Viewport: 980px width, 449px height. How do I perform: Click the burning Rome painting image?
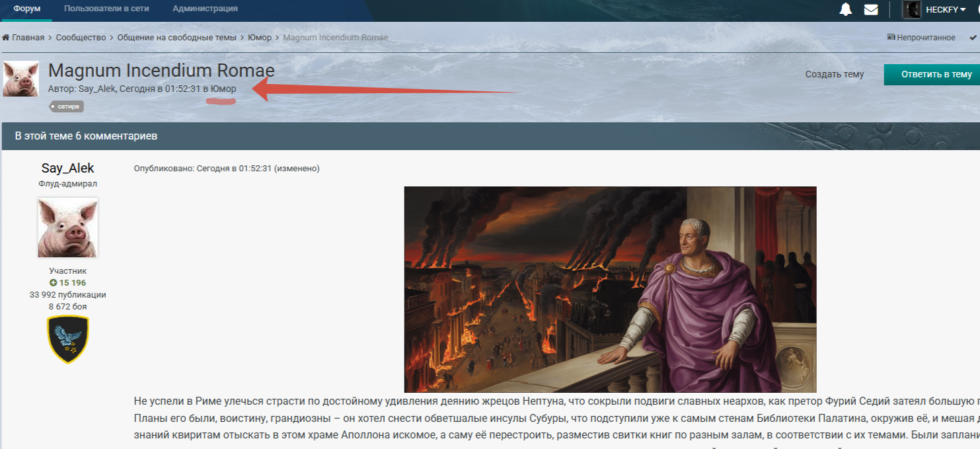[x=610, y=289]
